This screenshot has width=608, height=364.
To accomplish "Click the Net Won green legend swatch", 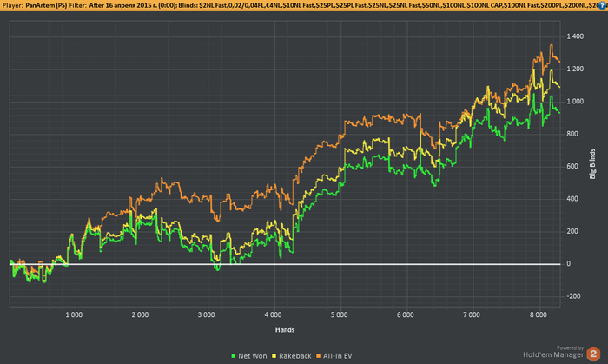I will (x=234, y=356).
